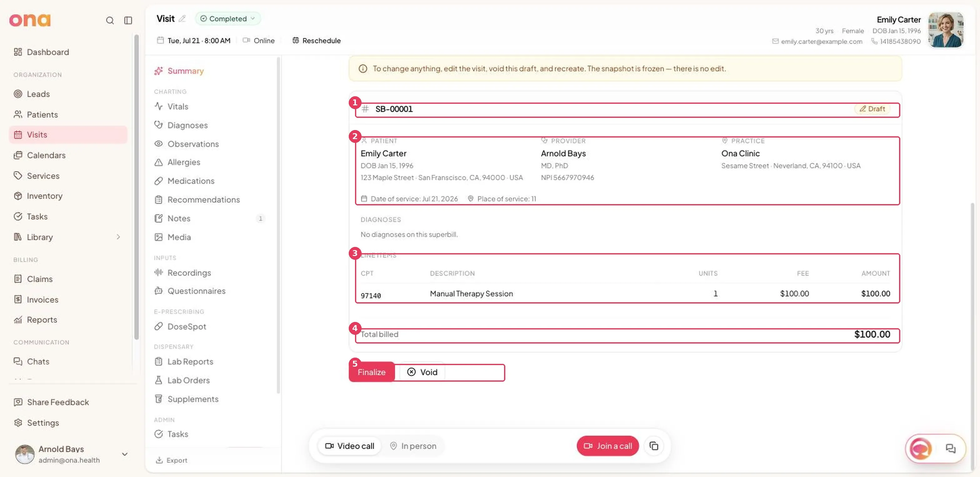Click Join a call

point(607,446)
